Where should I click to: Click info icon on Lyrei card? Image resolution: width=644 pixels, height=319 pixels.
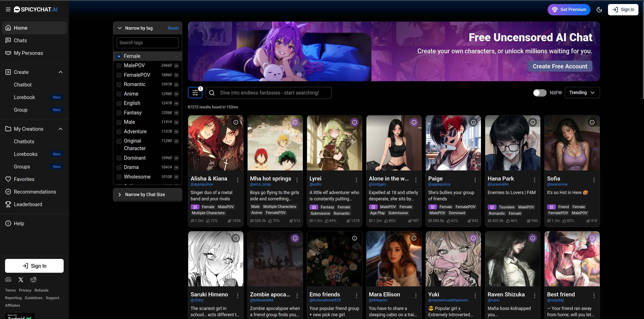coord(354,122)
